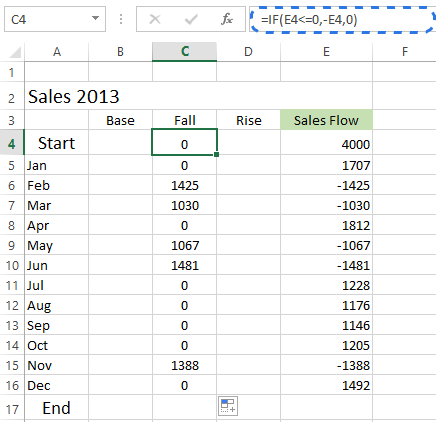Click the Sales Flow value 1707
Viewport: 436px width, 422px height.
point(327,165)
